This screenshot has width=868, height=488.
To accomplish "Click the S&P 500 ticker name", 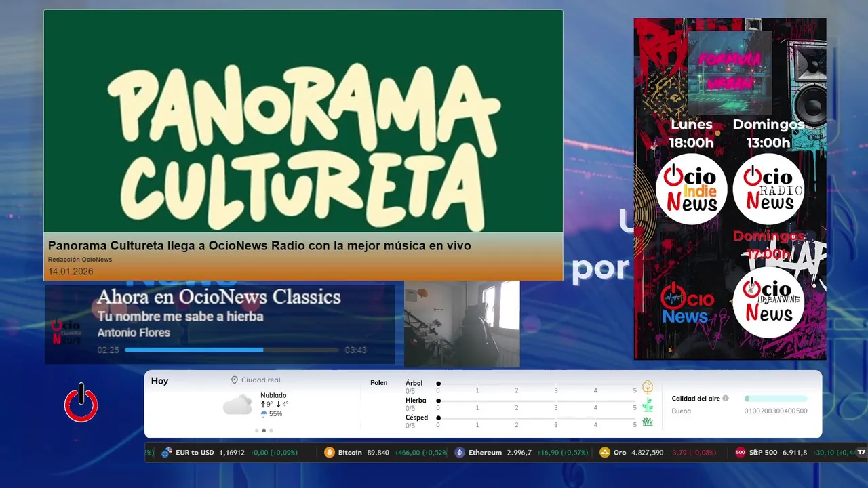I will [763, 453].
